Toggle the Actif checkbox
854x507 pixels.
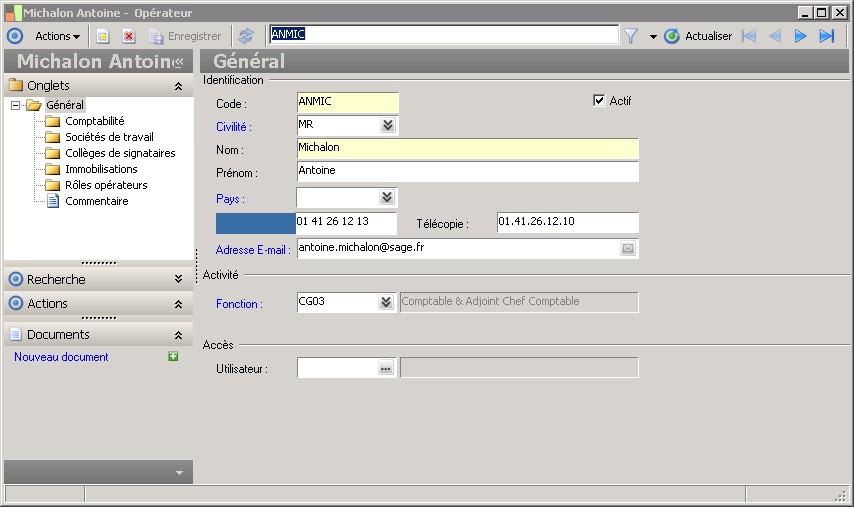point(599,100)
